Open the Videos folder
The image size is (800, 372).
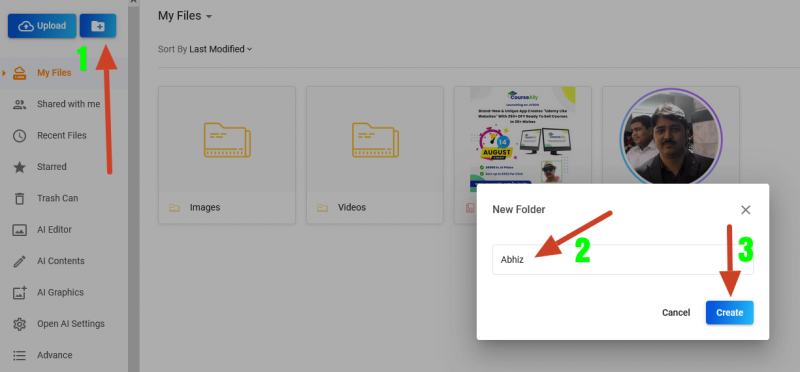(x=375, y=155)
